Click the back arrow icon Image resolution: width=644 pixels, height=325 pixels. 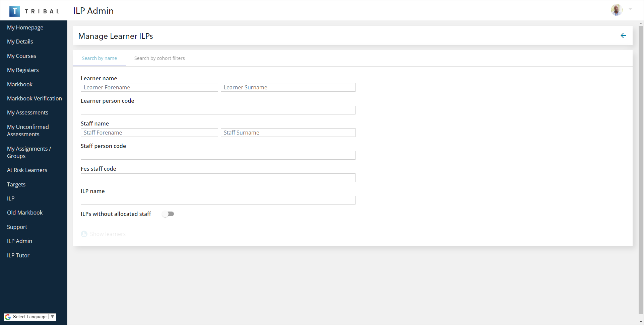[623, 35]
